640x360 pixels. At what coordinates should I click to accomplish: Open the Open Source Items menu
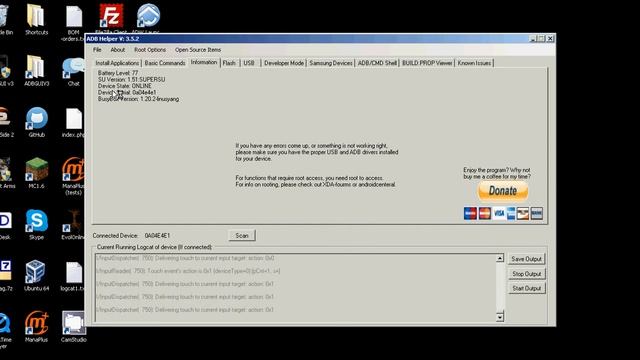click(198, 50)
